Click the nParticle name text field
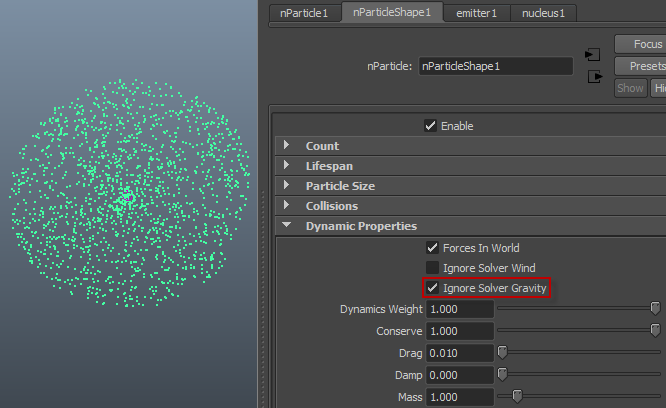This screenshot has height=408, width=666. [495, 67]
